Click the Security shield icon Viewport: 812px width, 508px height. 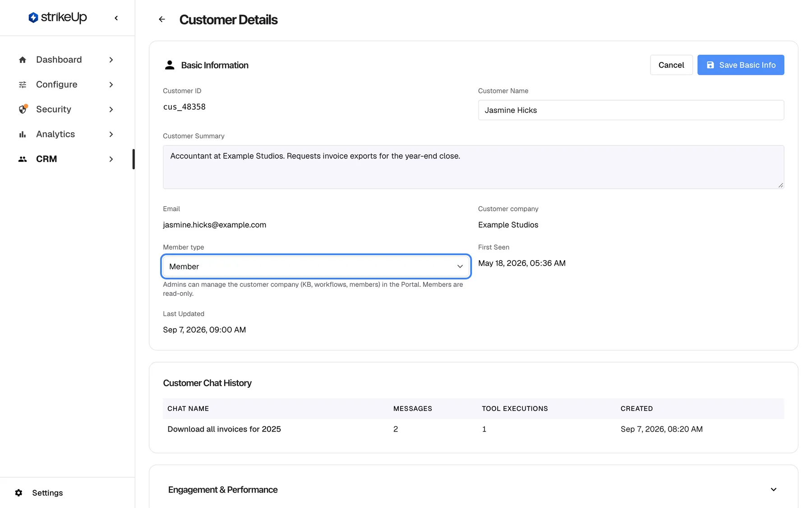click(23, 109)
